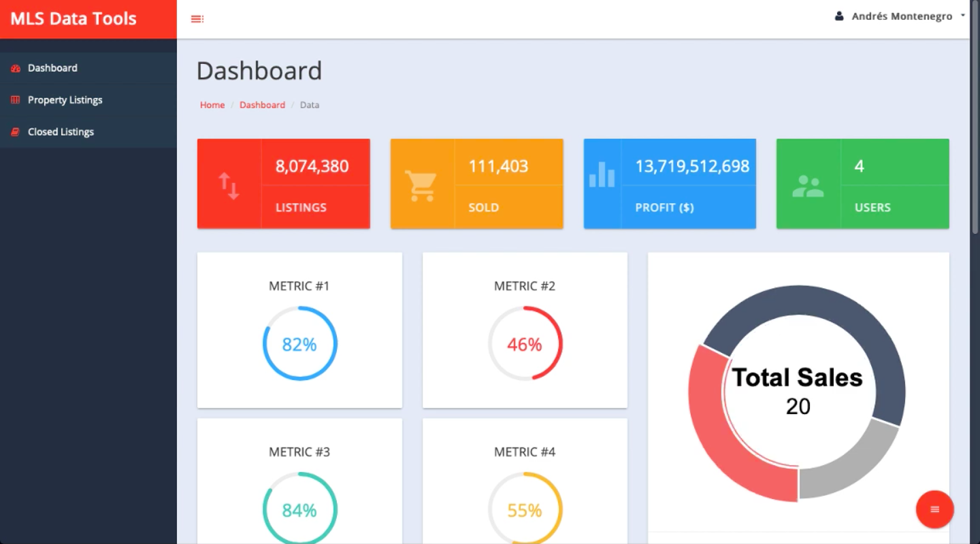This screenshot has width=980, height=544.
Task: Click the 13,719,512,698 profit value
Action: click(692, 166)
